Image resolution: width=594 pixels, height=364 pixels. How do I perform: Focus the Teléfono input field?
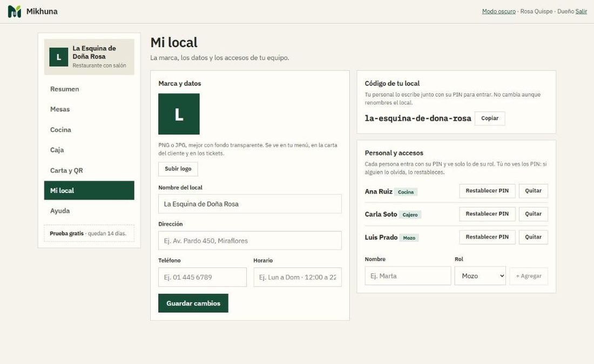pyautogui.click(x=202, y=277)
